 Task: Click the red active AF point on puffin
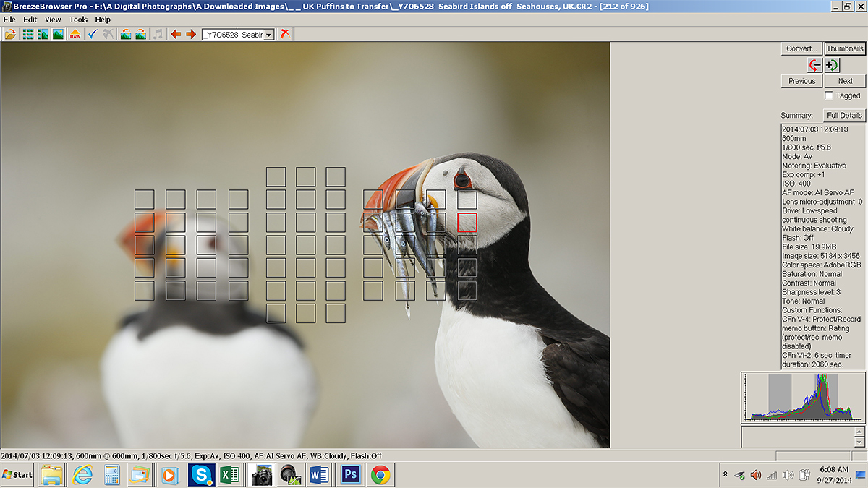(x=467, y=222)
